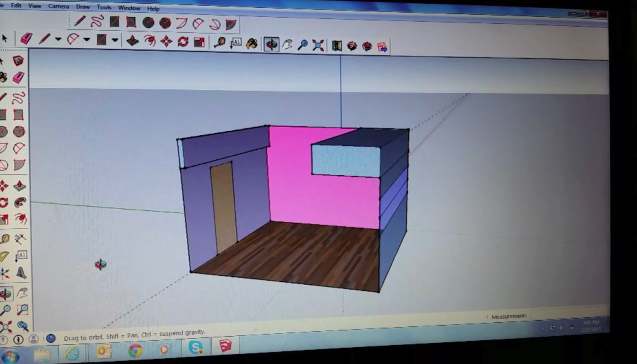637x364 pixels.
Task: Select Push/Pull in the Large Tool Set
Action: (x=19, y=186)
